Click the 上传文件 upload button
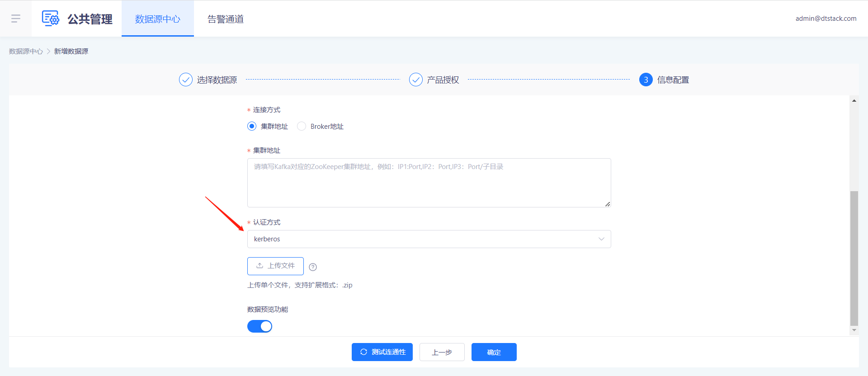The width and height of the screenshot is (868, 376). [x=275, y=266]
